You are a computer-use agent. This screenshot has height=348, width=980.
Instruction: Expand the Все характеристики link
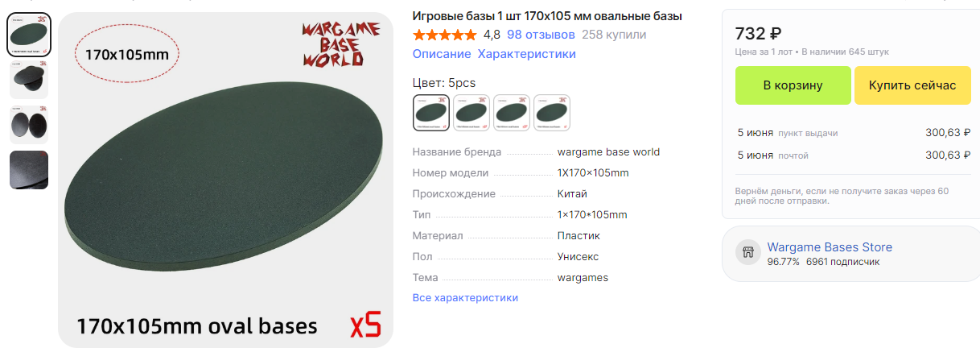click(465, 297)
